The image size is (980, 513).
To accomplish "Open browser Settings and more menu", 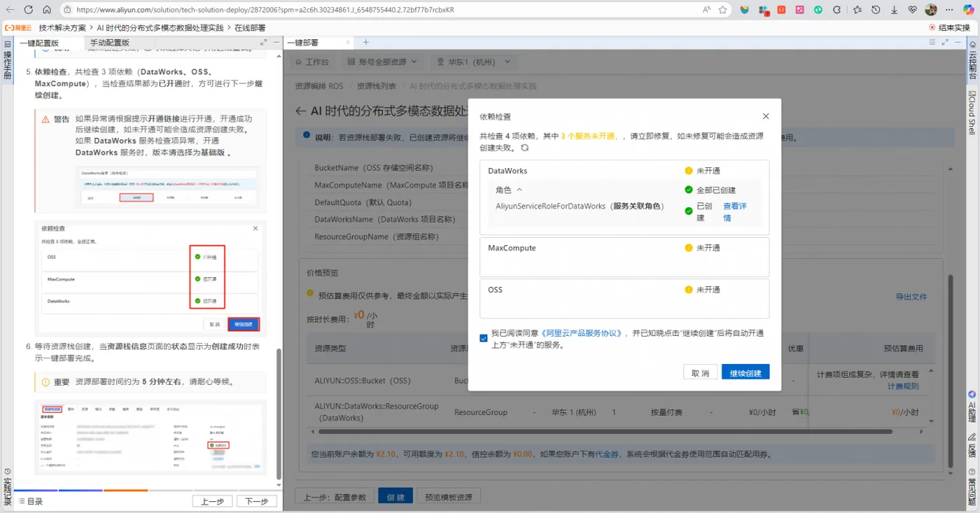I will [949, 10].
